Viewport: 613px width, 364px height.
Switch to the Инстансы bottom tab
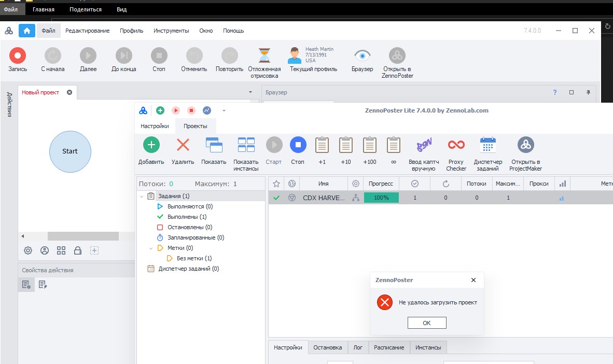pyautogui.click(x=428, y=347)
